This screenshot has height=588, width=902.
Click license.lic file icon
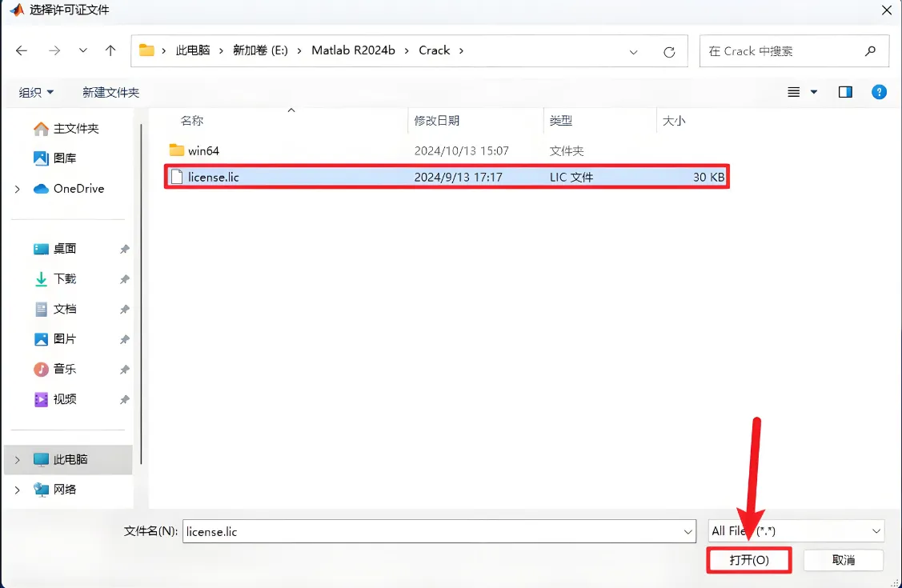pyautogui.click(x=177, y=177)
